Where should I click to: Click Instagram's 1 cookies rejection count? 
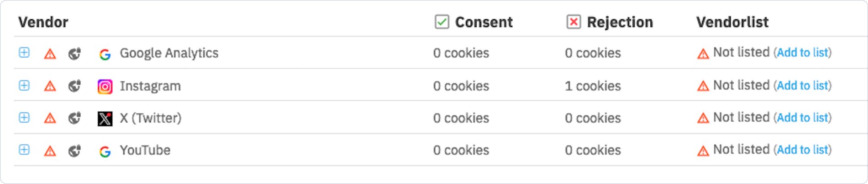coord(593,86)
